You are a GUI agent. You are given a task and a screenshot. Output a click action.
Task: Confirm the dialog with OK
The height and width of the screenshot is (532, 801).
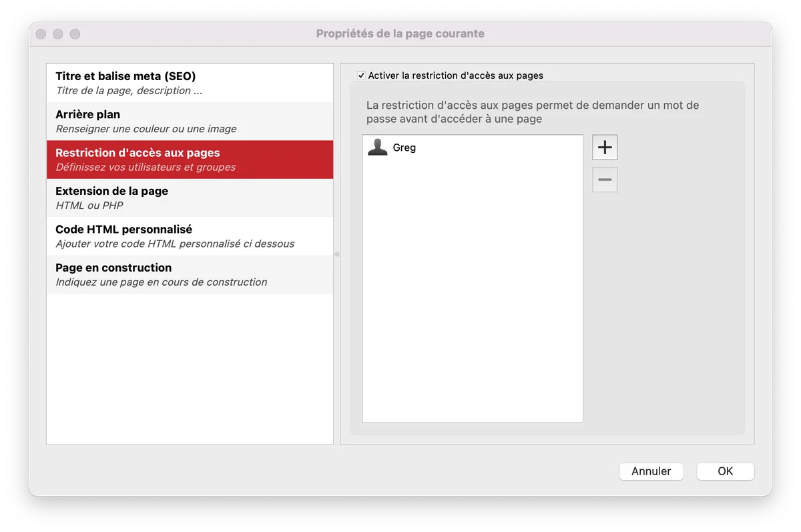(x=725, y=471)
